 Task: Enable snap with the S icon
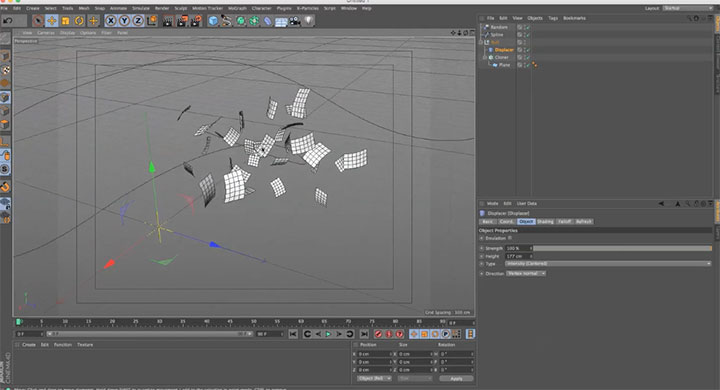5,169
